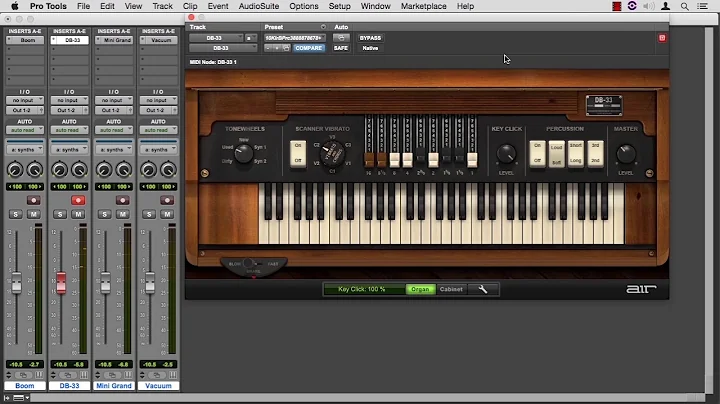Solo the Boom track
Image resolution: width=720 pixels, height=404 pixels.
point(16,214)
